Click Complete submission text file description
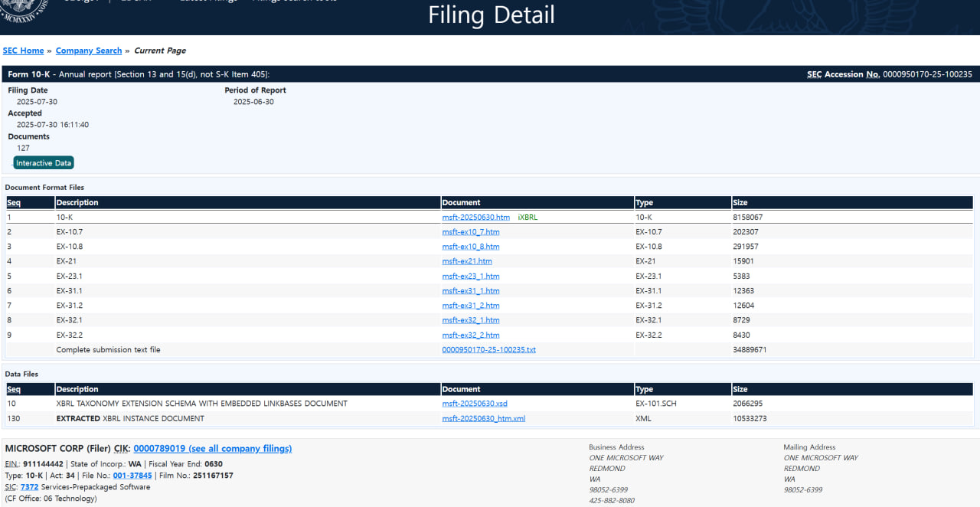The width and height of the screenshot is (980, 507). pyautogui.click(x=109, y=350)
